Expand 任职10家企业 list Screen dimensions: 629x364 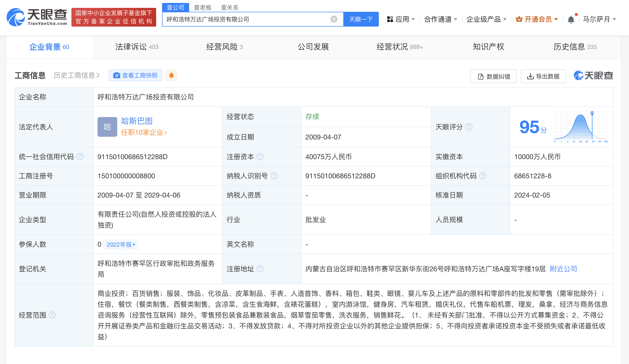click(144, 132)
